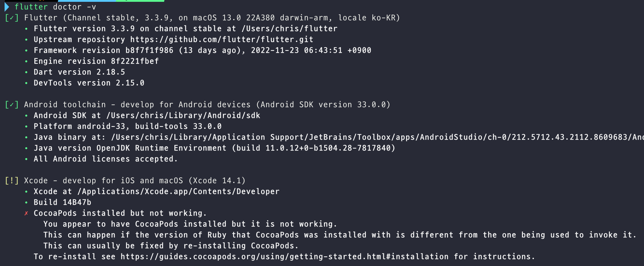
Task: Click the red X beside CocoaPods installed
Action: (x=26, y=213)
